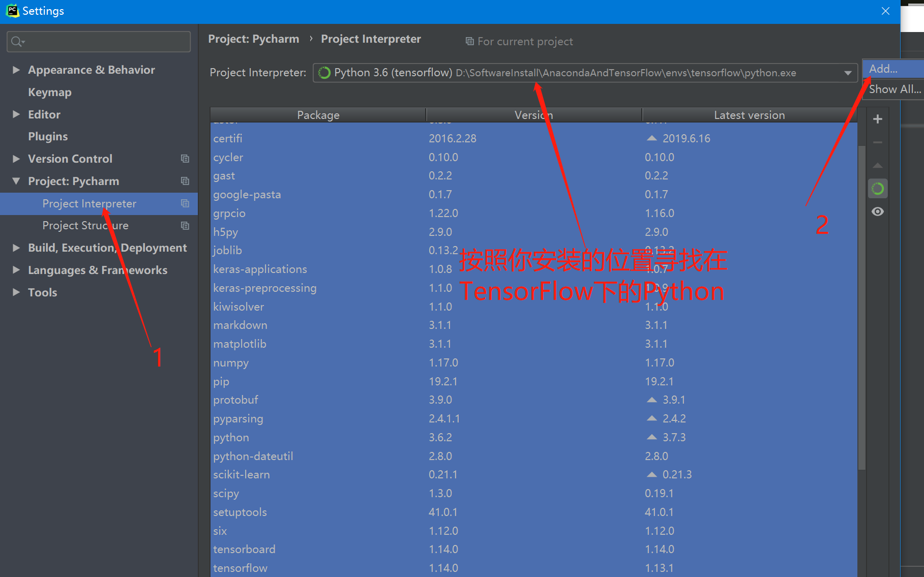Click the search magnifier icon
The image size is (924, 577).
coord(18,42)
